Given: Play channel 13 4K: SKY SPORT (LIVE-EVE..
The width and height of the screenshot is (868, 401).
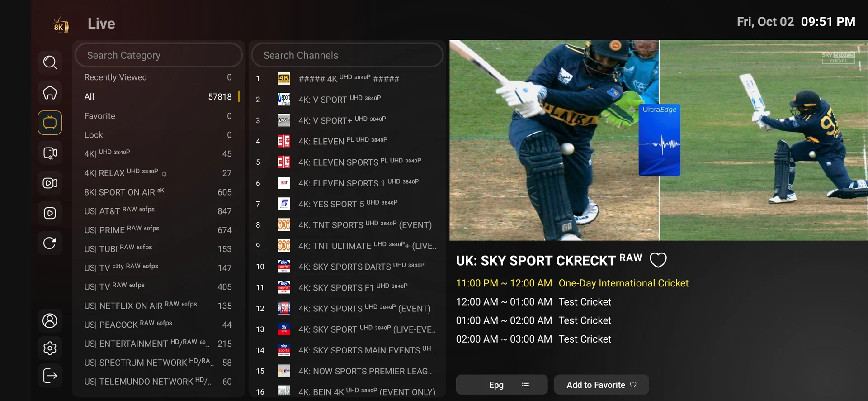Looking at the screenshot, I should click(347, 329).
